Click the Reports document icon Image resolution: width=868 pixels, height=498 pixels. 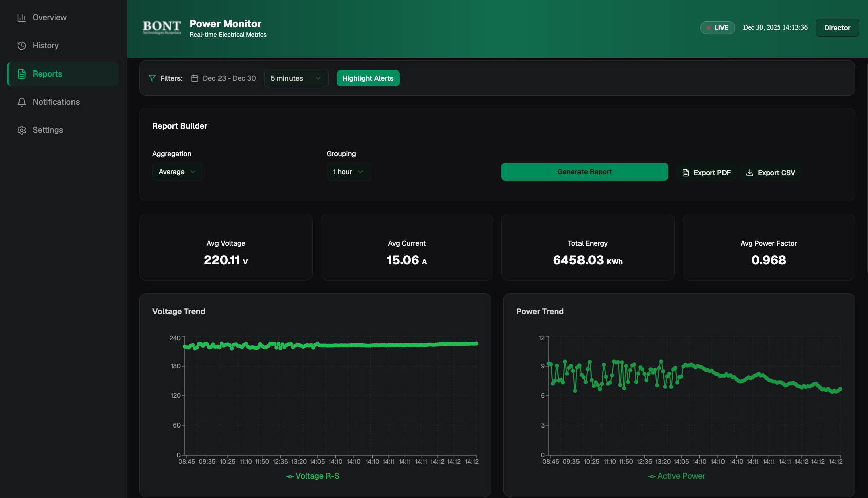21,74
